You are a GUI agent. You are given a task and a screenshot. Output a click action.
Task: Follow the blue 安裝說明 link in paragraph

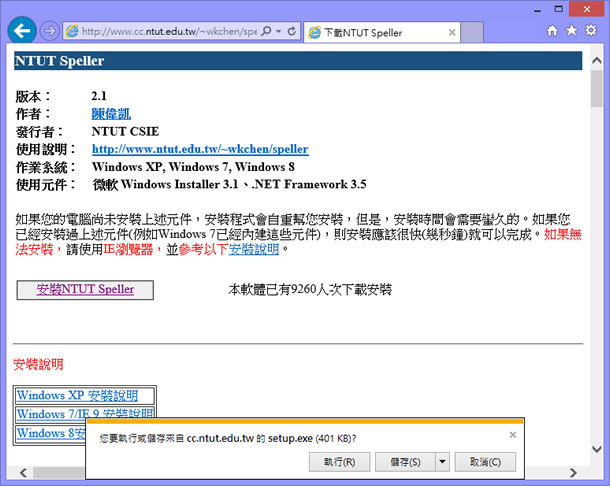tap(254, 249)
